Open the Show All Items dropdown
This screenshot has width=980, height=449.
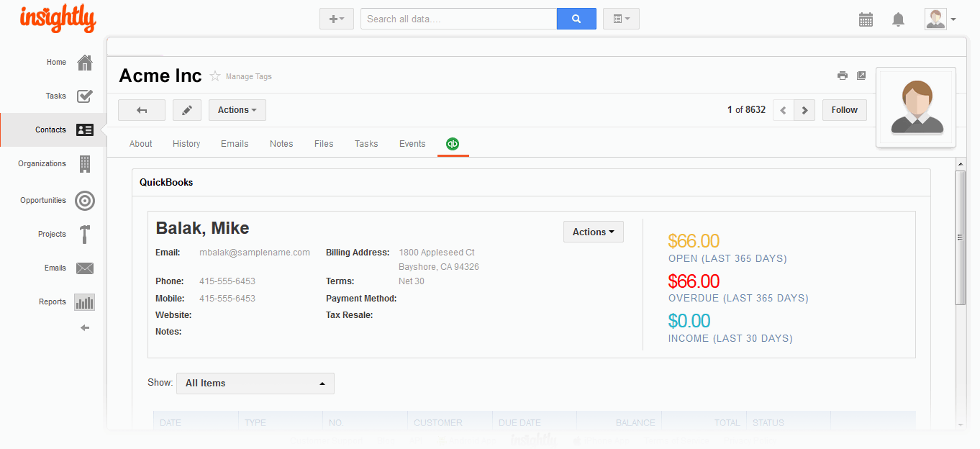[255, 384]
